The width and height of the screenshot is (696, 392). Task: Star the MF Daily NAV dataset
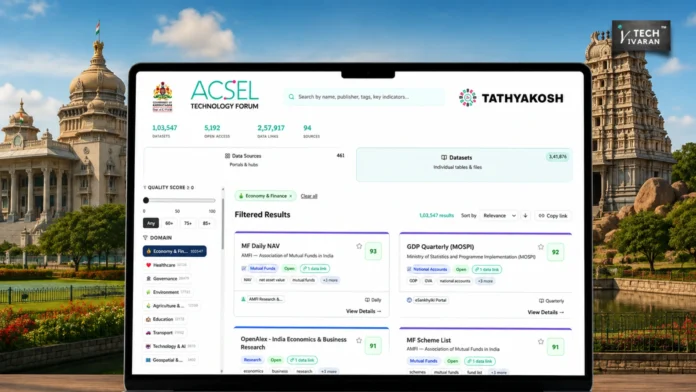tap(359, 246)
